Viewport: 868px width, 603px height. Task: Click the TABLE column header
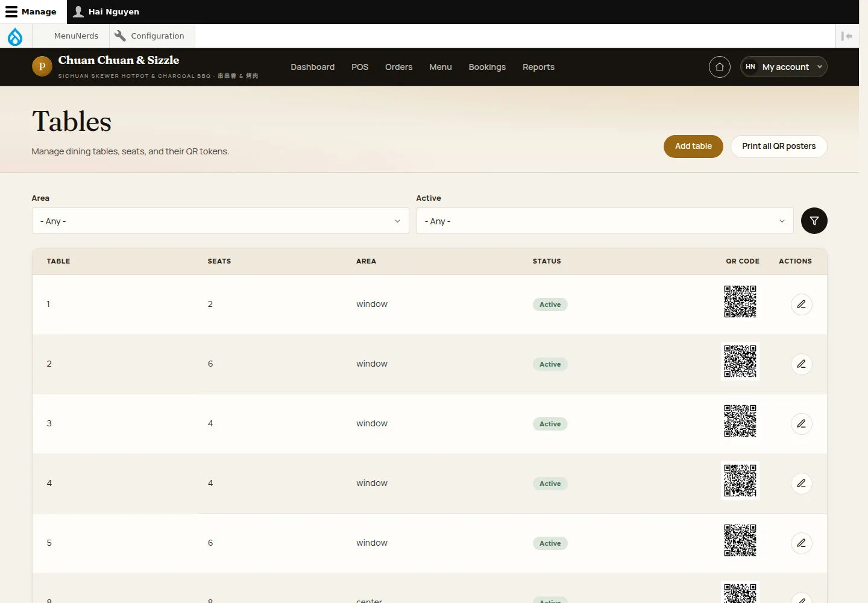click(58, 261)
